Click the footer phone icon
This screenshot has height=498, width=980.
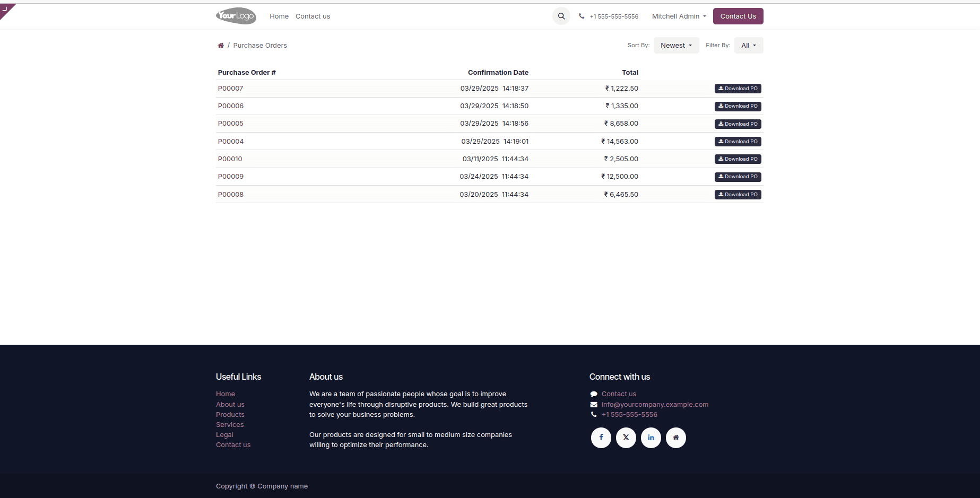(594, 415)
